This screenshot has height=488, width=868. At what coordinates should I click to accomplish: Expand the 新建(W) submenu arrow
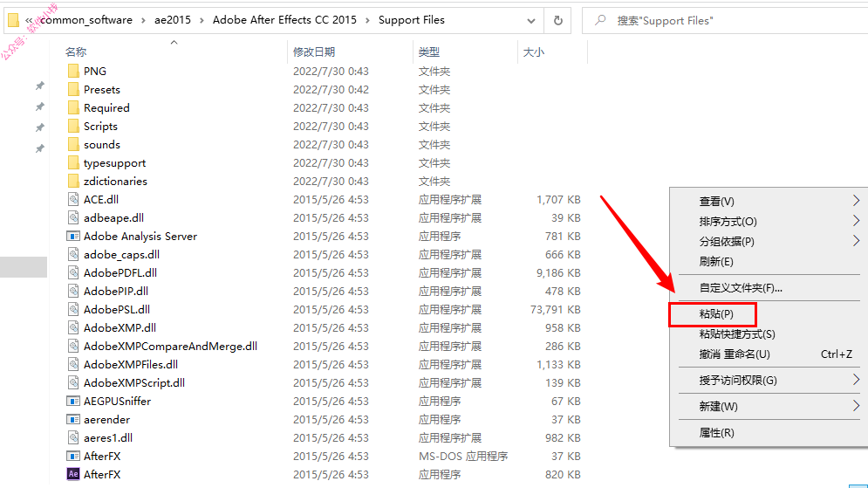(856, 405)
